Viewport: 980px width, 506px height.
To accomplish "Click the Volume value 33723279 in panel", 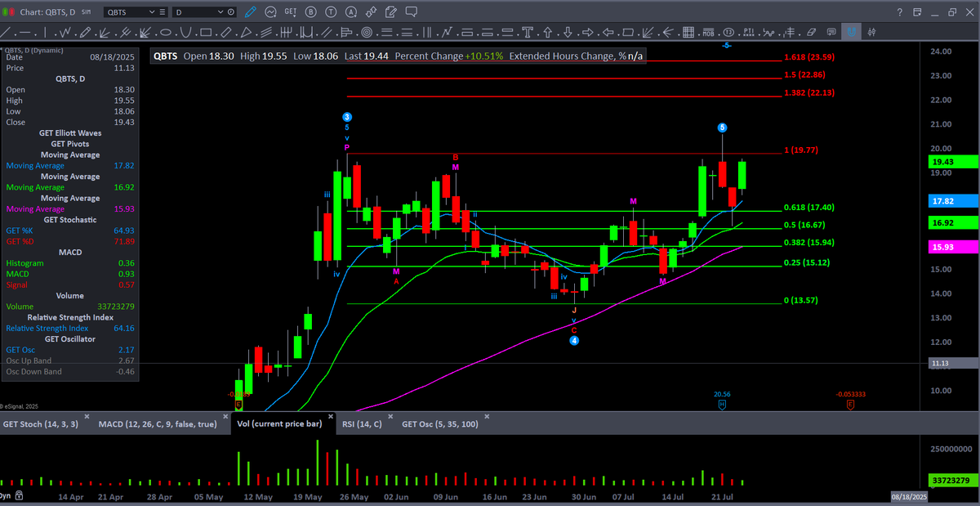I will 118,307.
